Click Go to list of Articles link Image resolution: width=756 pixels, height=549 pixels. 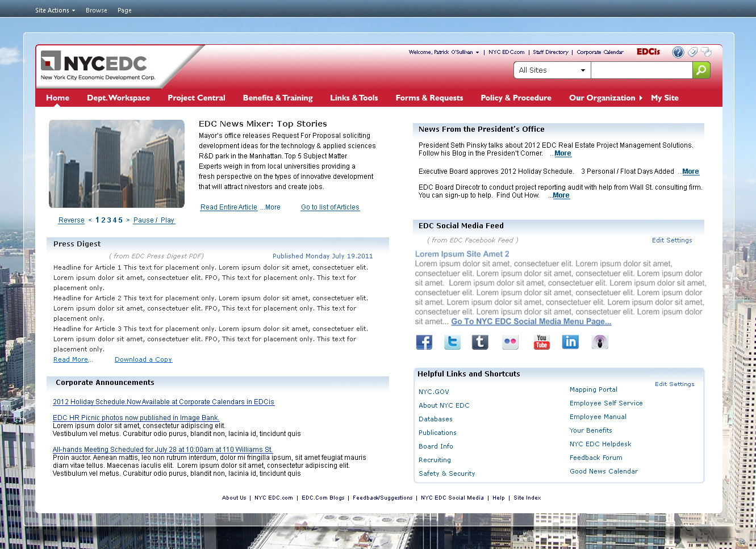point(330,207)
